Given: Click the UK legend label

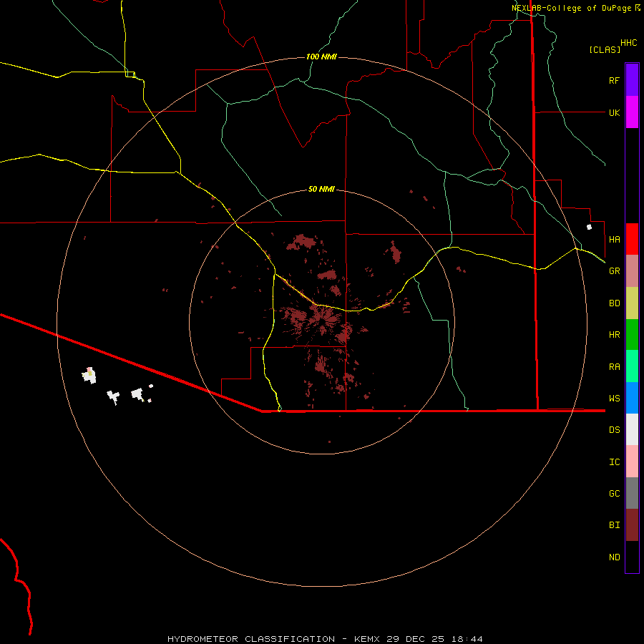Looking at the screenshot, I should (614, 112).
